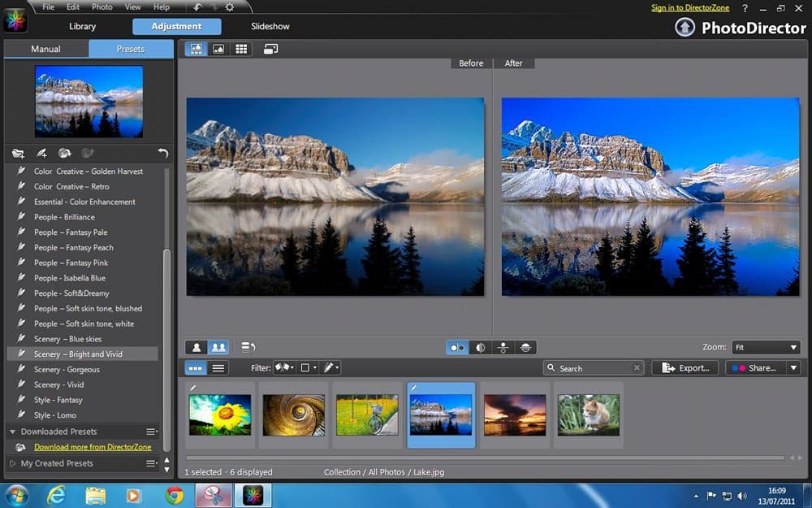Open the Zoom level dropdown
Screen dimensions: 812x508
[766, 347]
